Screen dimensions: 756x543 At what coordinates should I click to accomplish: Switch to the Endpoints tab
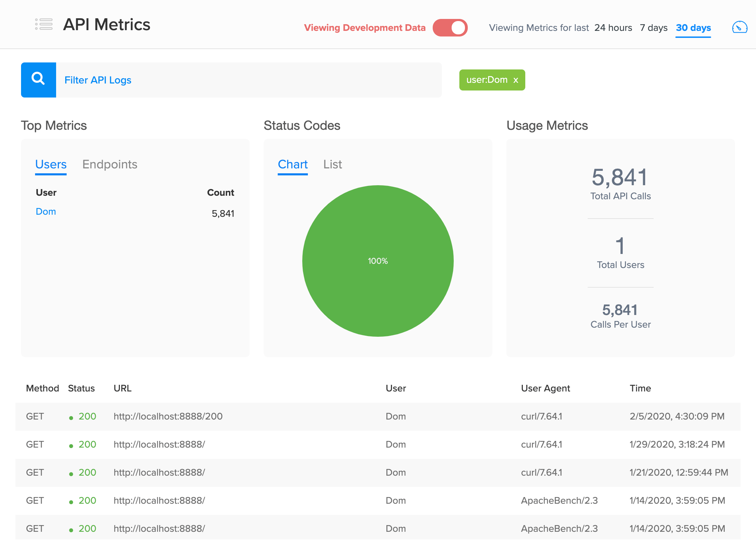pos(110,164)
